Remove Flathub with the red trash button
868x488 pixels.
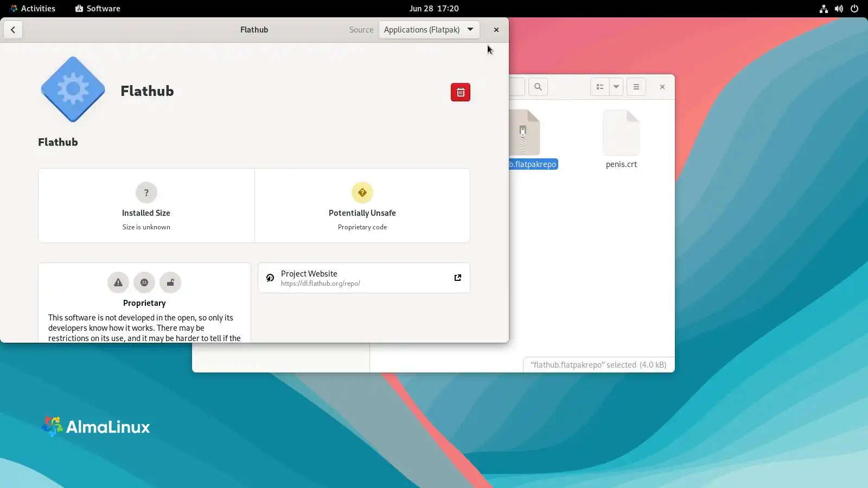coord(461,92)
